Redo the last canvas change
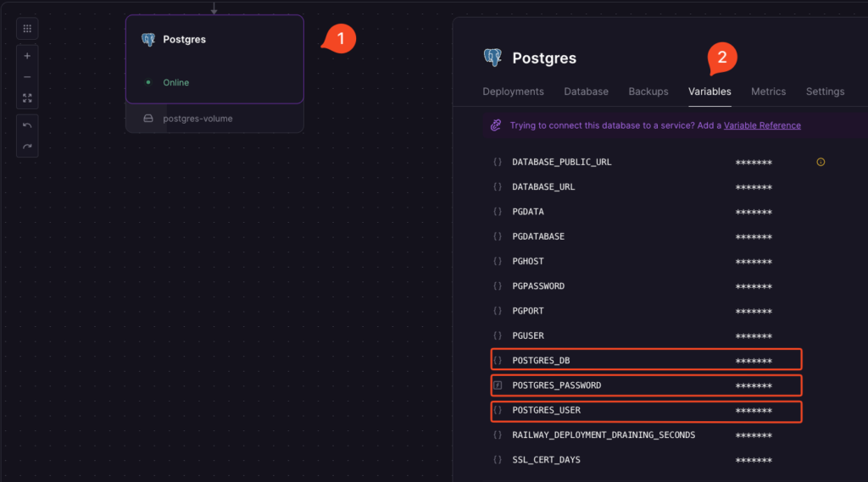 click(x=27, y=147)
